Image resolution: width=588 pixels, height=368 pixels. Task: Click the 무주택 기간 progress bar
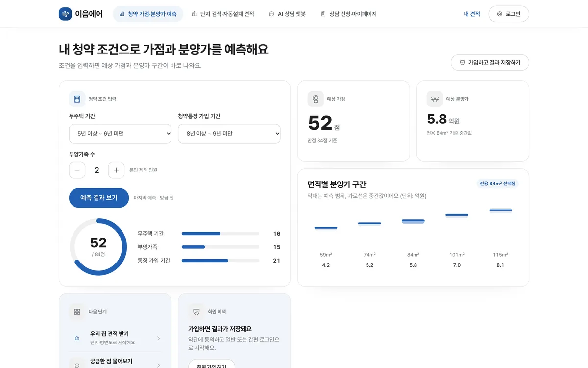220,234
